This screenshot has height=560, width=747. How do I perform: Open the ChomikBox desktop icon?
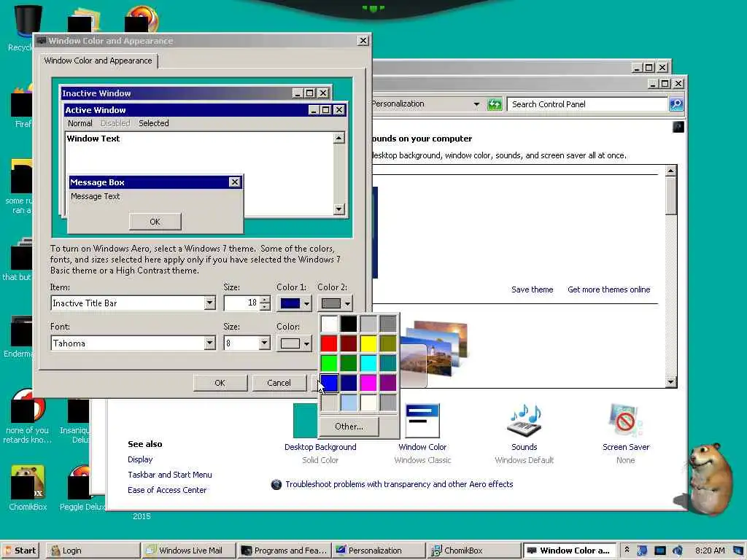point(28,487)
